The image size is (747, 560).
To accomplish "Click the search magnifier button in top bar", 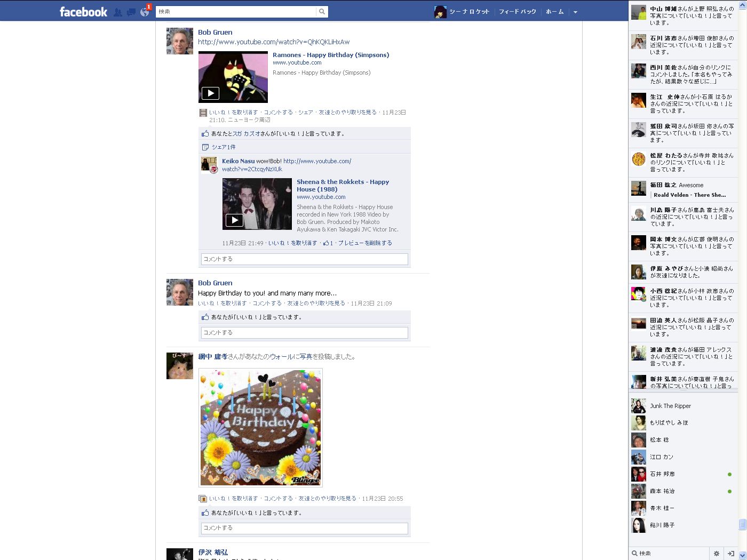I will point(322,12).
